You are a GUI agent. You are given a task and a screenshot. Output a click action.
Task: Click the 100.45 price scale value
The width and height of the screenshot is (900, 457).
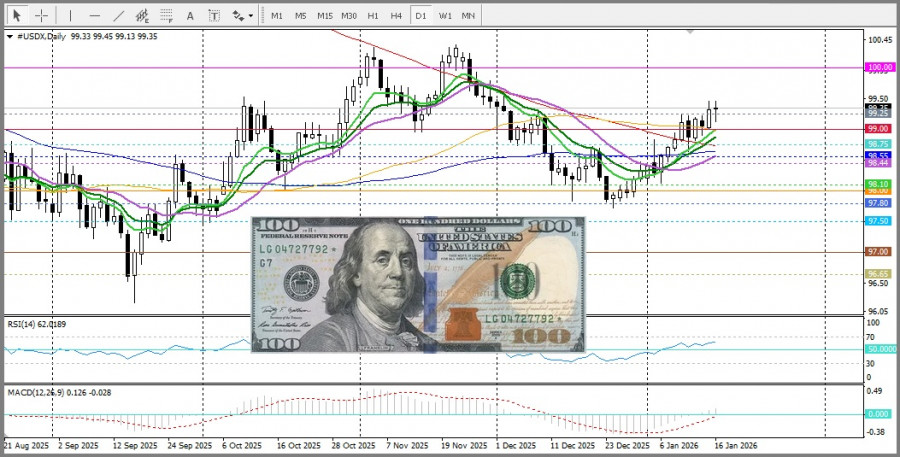[880, 40]
